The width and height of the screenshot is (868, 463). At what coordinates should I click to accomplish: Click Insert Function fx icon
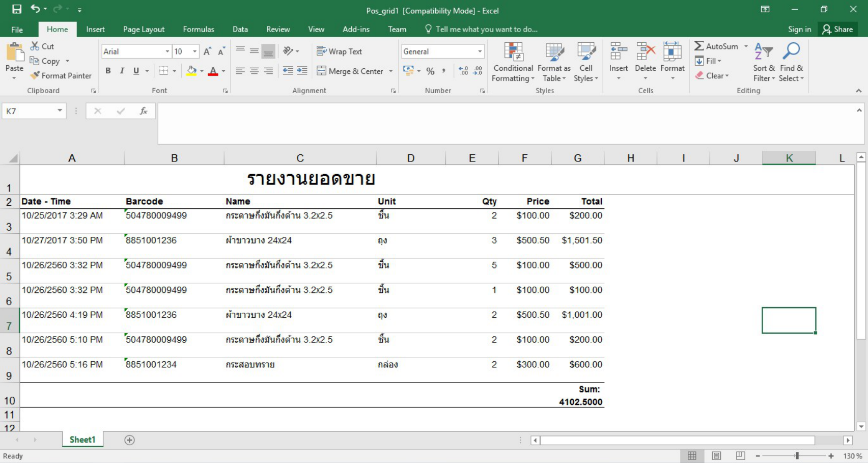click(x=144, y=111)
